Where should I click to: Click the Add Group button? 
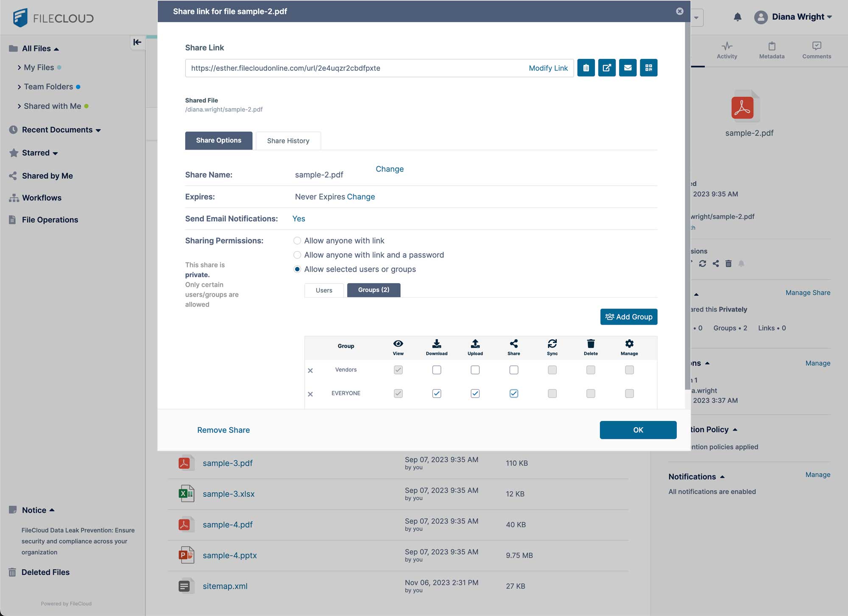pos(629,317)
